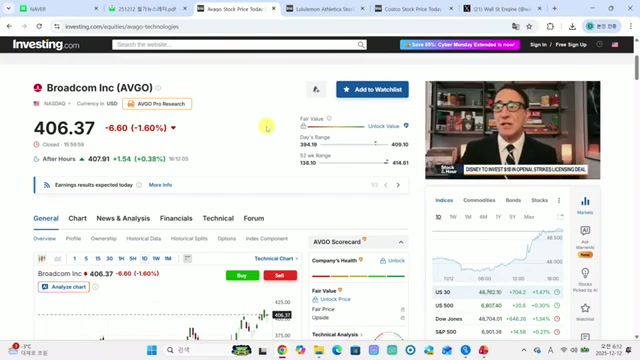
Task: Switch to News & Analysis tab
Action: [x=123, y=218]
